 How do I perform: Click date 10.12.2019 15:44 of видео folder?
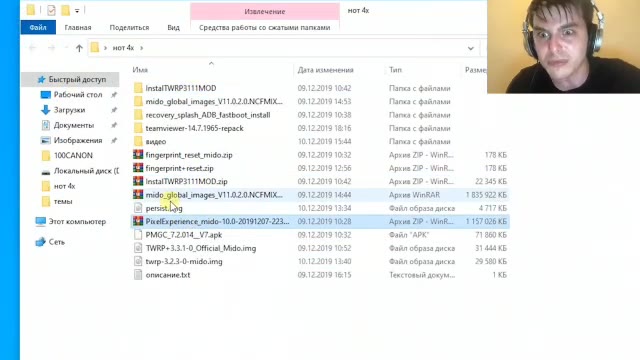pos(324,142)
